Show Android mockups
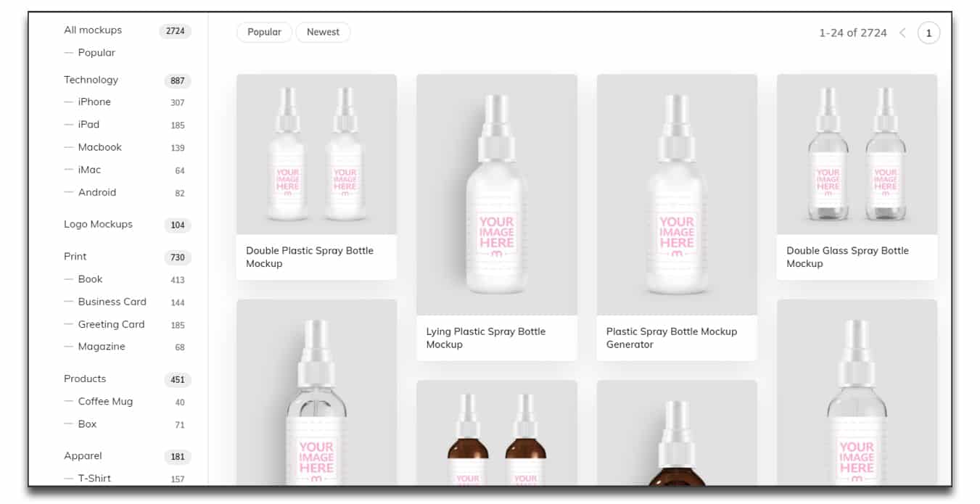The image size is (980, 504). coord(97,192)
